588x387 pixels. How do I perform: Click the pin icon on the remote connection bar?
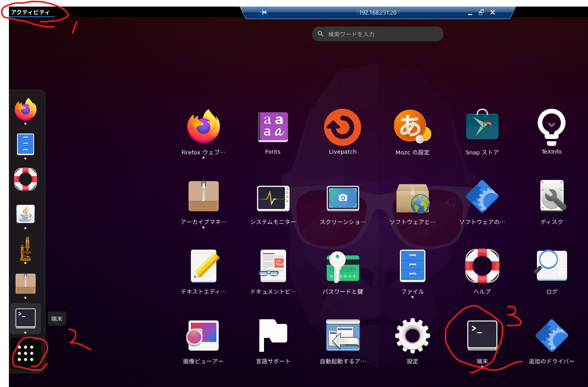click(263, 12)
